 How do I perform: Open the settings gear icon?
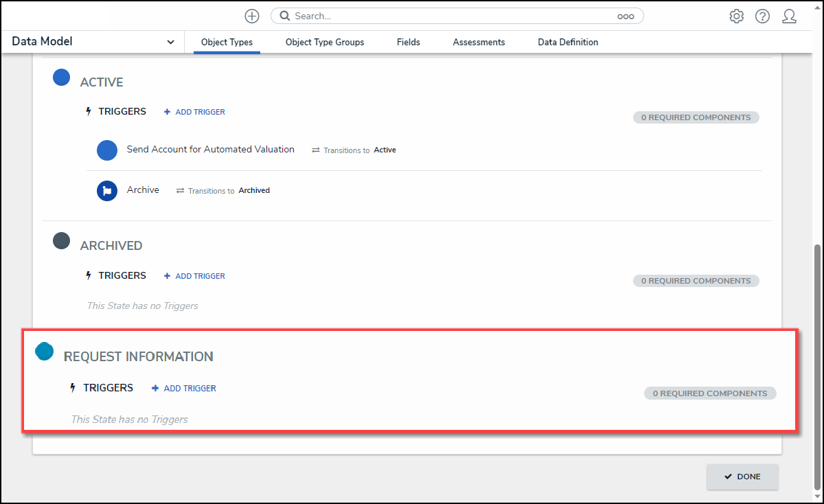point(737,16)
